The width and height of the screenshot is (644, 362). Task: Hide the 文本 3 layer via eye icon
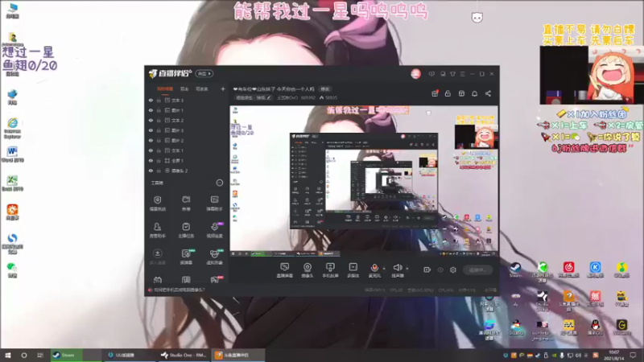[151, 100]
